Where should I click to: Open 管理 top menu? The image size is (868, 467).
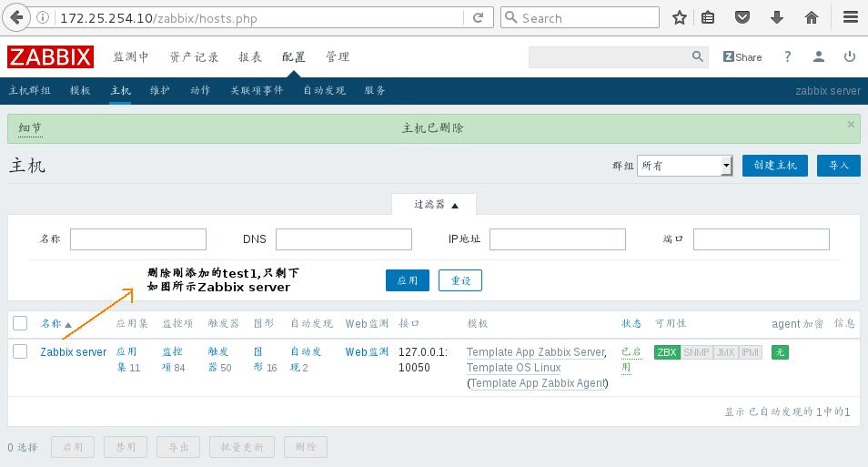pos(338,57)
